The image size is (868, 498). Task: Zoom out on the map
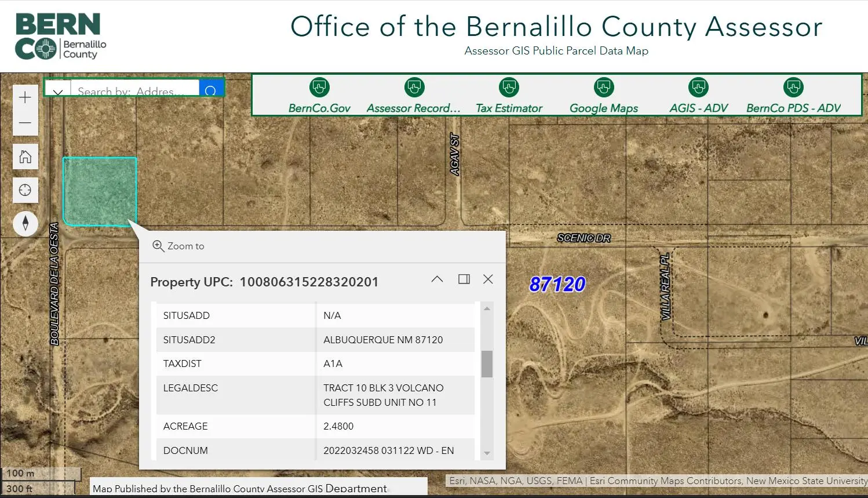pos(25,123)
